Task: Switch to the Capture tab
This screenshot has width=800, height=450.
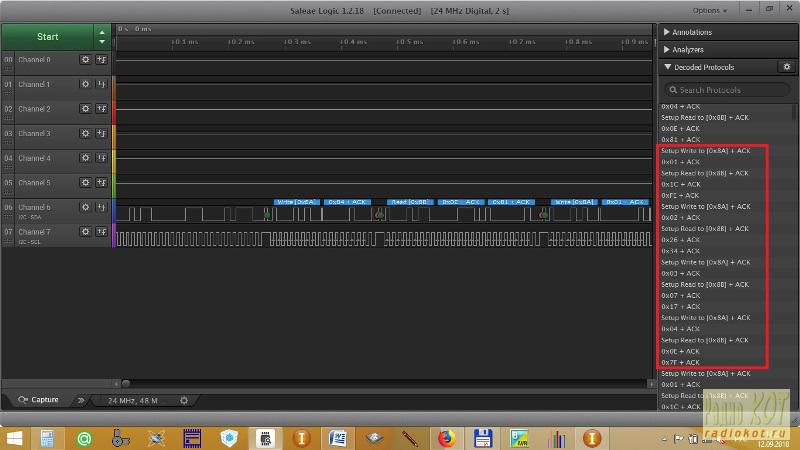Action: pyautogui.click(x=39, y=400)
